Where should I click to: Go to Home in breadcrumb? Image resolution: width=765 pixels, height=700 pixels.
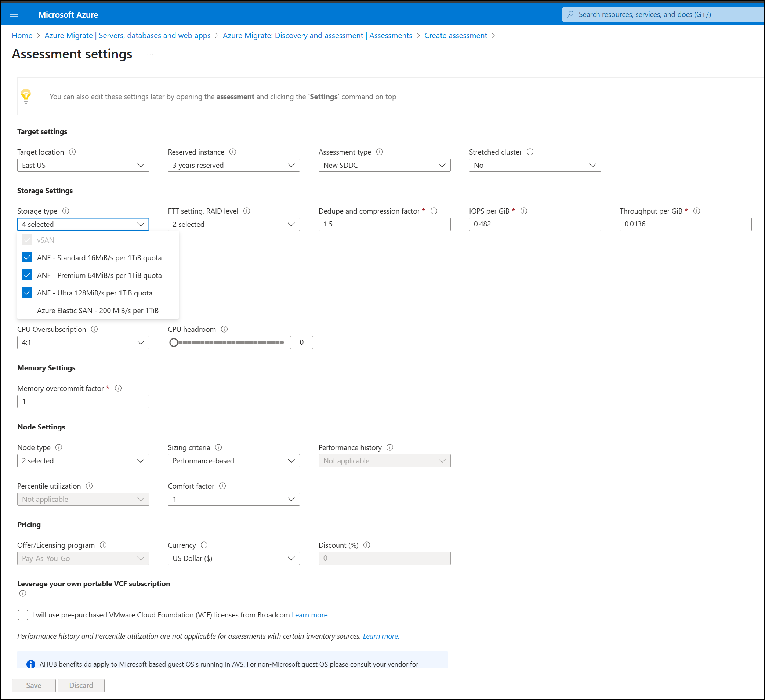pos(22,36)
